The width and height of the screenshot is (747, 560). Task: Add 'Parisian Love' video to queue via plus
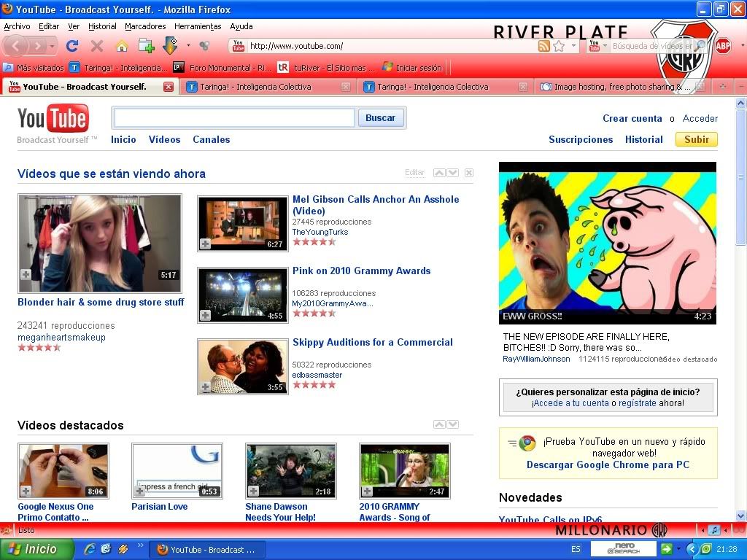[139, 491]
